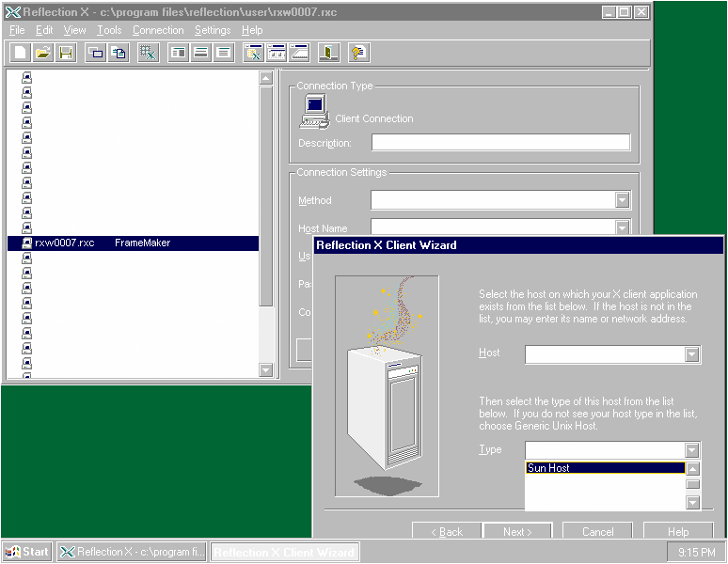Click the Help question mark toolbar icon
The image size is (728, 564).
[359, 53]
